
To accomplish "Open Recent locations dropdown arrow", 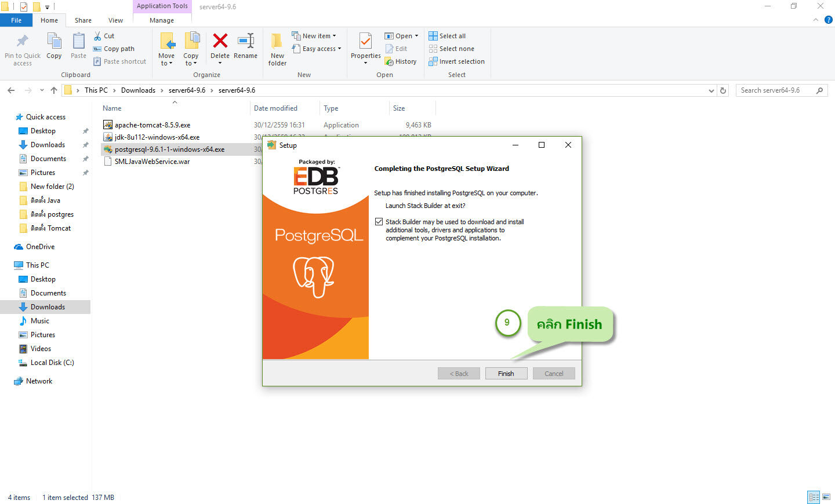I will [42, 90].
